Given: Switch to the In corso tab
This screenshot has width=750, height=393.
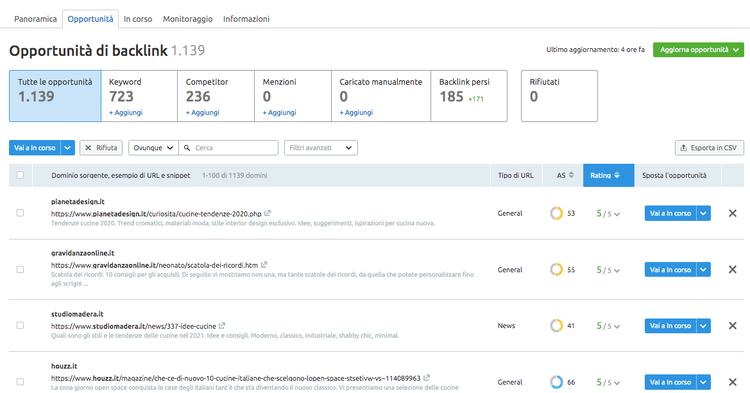Looking at the screenshot, I should point(138,19).
